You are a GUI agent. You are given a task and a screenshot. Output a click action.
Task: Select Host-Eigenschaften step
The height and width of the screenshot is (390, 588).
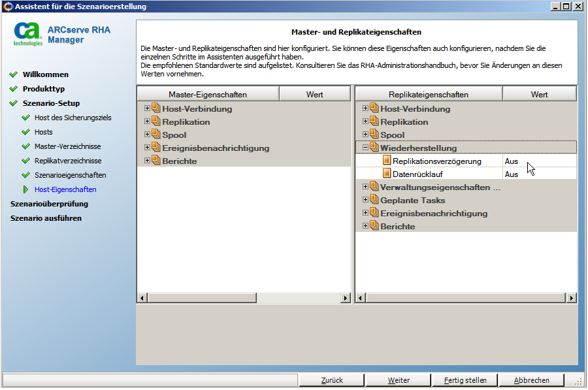(x=65, y=189)
